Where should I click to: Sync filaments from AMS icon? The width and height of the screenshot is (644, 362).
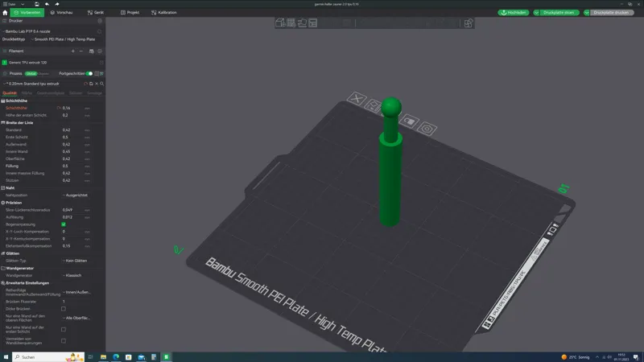coord(91,51)
